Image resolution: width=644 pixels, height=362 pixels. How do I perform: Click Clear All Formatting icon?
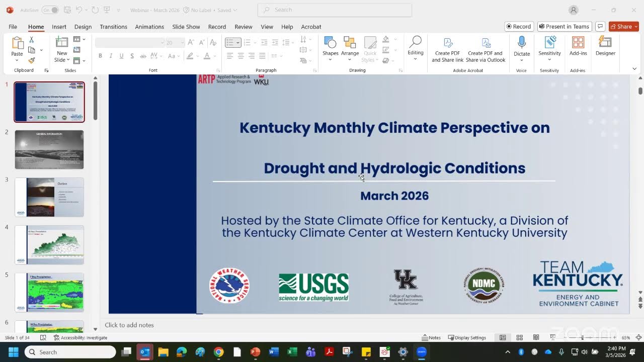coord(213,43)
